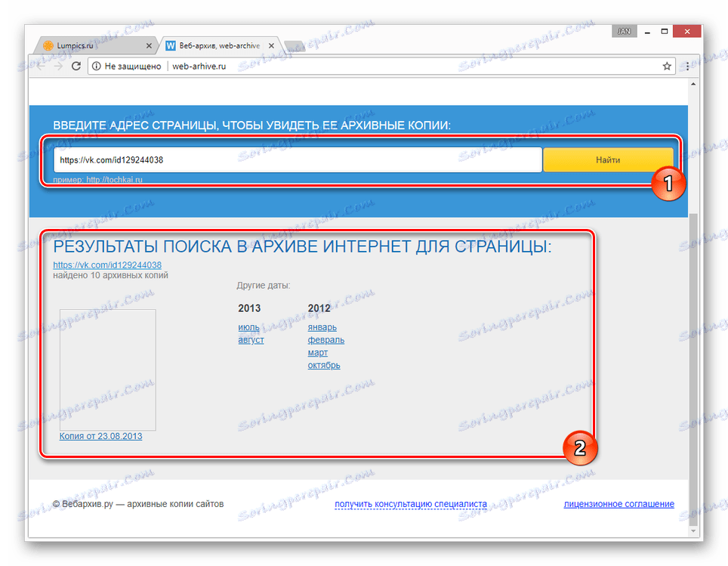Click the JAN profile button in title bar
728x566 pixels.
624,31
